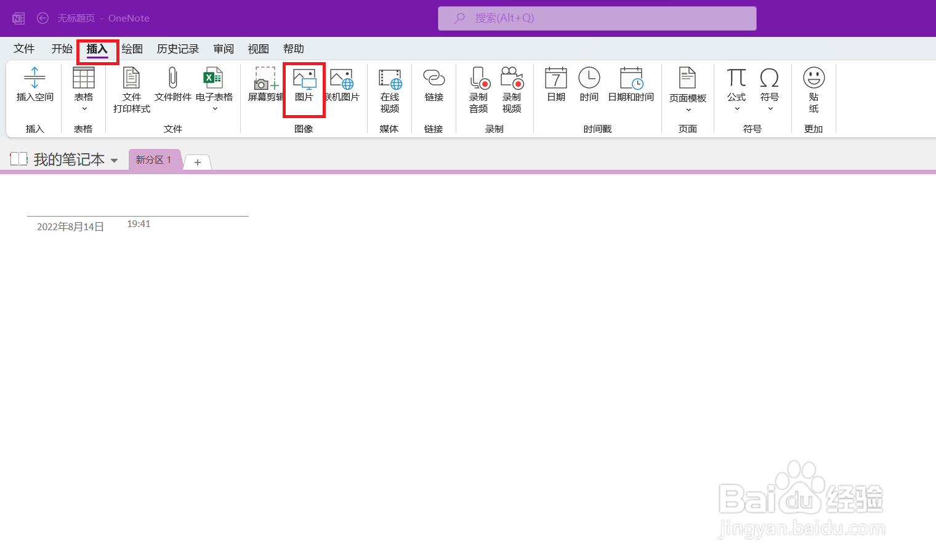Add a new section with the + button
Screen dimensions: 936x560
197,162
